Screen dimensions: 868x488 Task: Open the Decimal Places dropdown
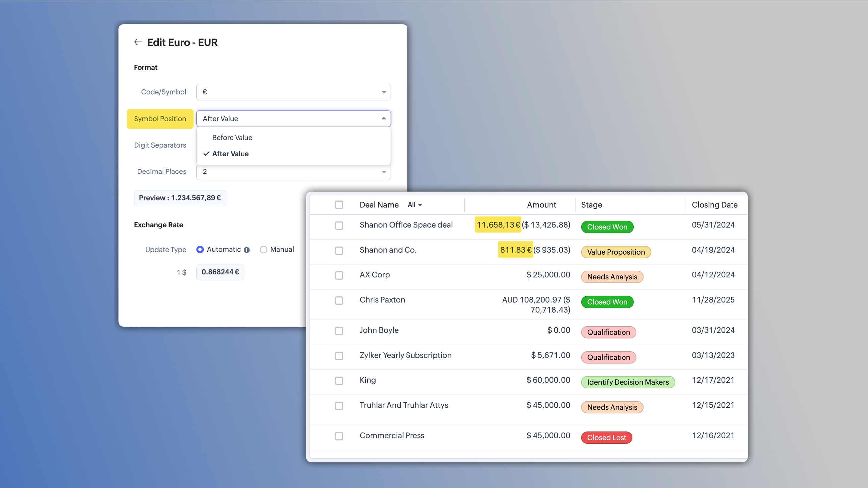pos(293,172)
